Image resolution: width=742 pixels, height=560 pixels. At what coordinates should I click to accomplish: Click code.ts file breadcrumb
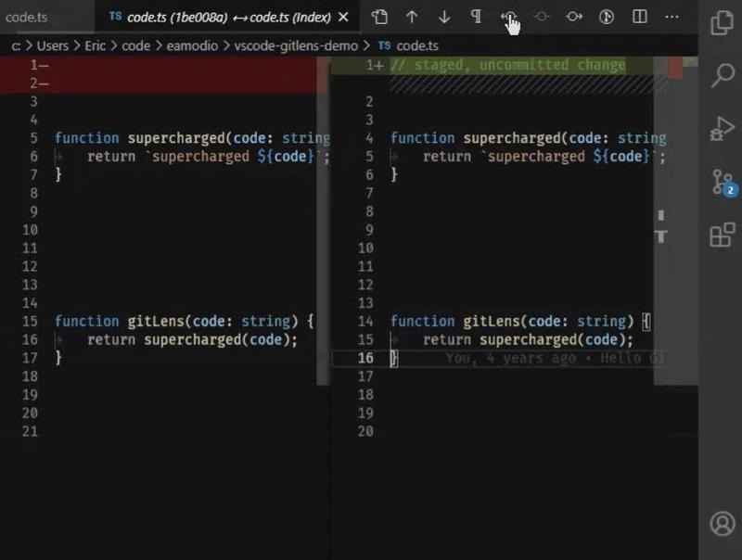(x=416, y=45)
